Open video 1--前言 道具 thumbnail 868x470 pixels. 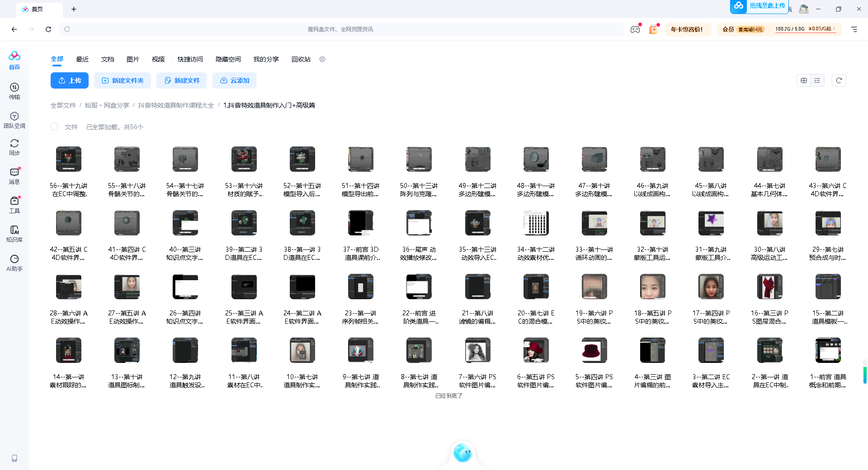click(828, 350)
